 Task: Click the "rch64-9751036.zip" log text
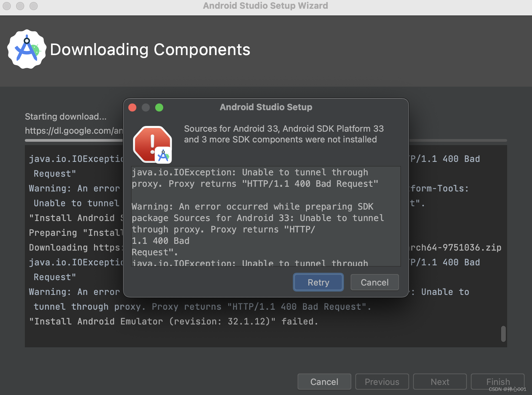point(455,248)
